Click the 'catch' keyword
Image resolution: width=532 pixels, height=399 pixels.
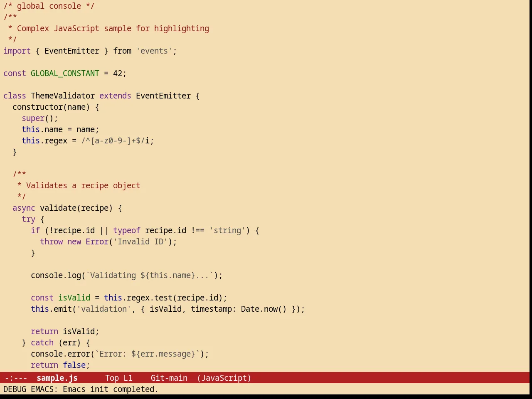point(42,342)
